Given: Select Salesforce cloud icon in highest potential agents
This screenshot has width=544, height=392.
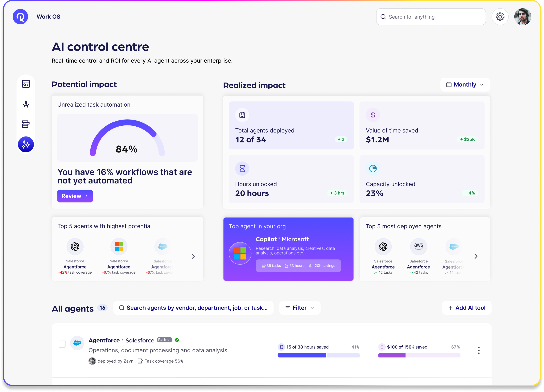Looking at the screenshot, I should point(163,247).
